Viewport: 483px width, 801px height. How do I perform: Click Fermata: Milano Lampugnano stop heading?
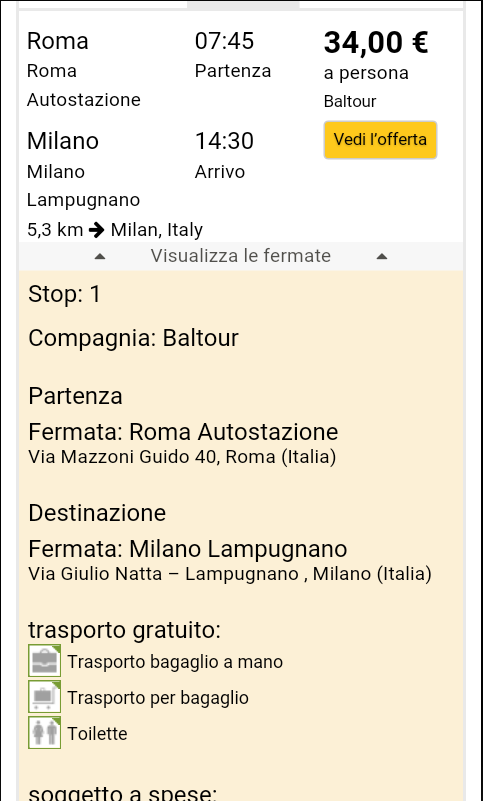click(188, 549)
